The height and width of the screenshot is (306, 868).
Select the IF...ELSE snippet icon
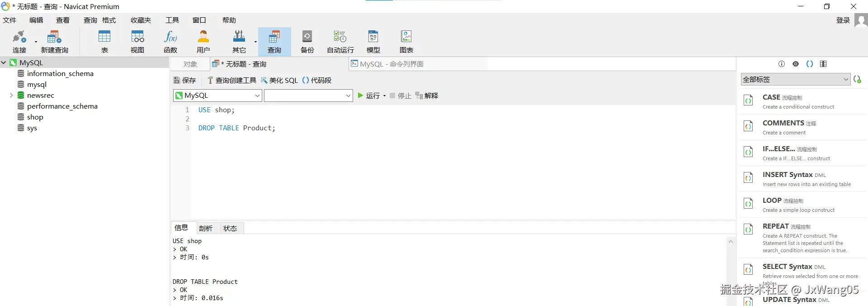[x=749, y=152]
